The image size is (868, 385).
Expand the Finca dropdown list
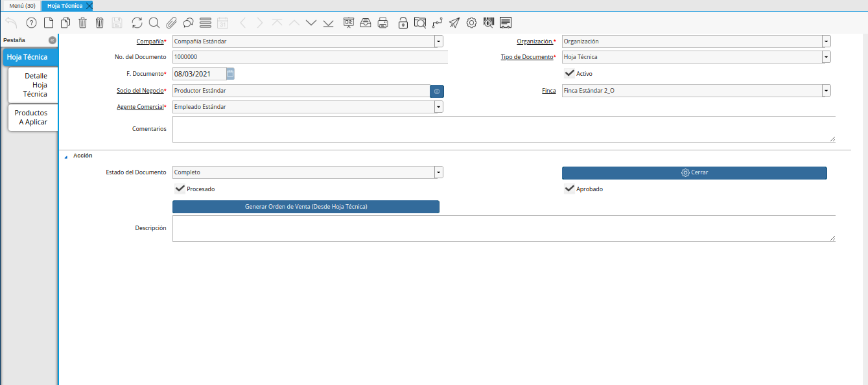pos(826,91)
